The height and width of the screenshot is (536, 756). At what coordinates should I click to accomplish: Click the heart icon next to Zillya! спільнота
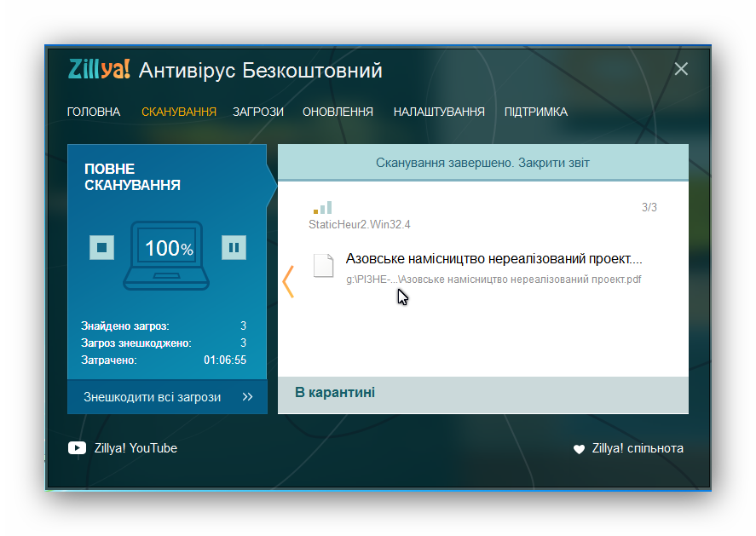[578, 447]
